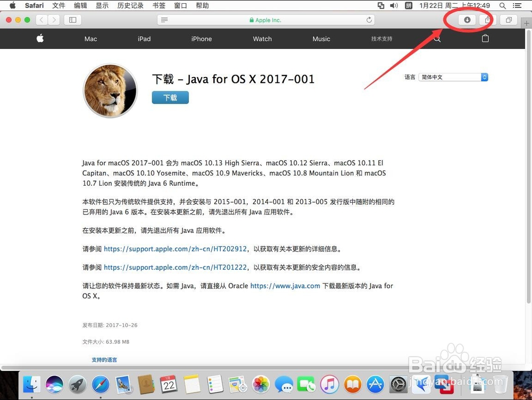Reload the page with the refresh control
Image resolution: width=532 pixels, height=400 pixels.
[x=369, y=20]
